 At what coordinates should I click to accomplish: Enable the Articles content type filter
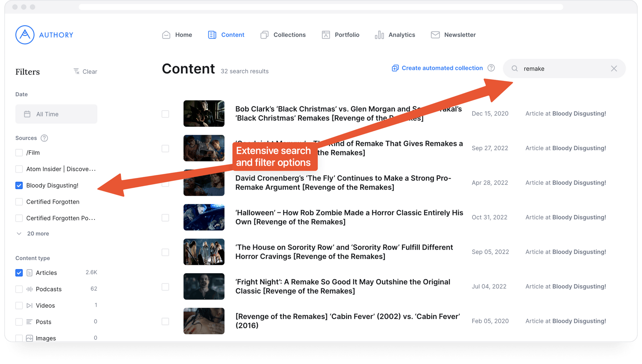19,272
